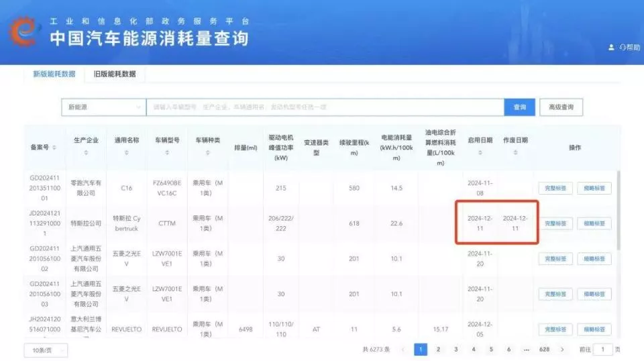This screenshot has width=644, height=361.
Task: Click the user profile icon in header
Action: click(x=611, y=48)
